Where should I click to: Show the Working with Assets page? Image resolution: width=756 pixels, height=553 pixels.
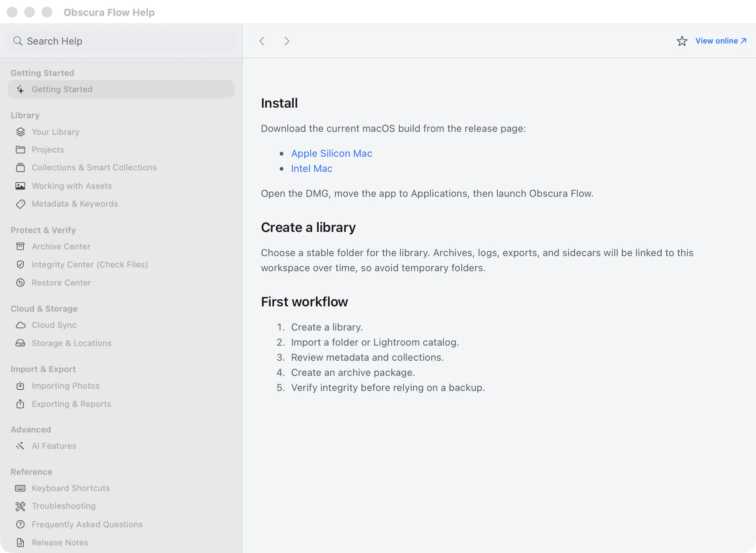(121, 186)
